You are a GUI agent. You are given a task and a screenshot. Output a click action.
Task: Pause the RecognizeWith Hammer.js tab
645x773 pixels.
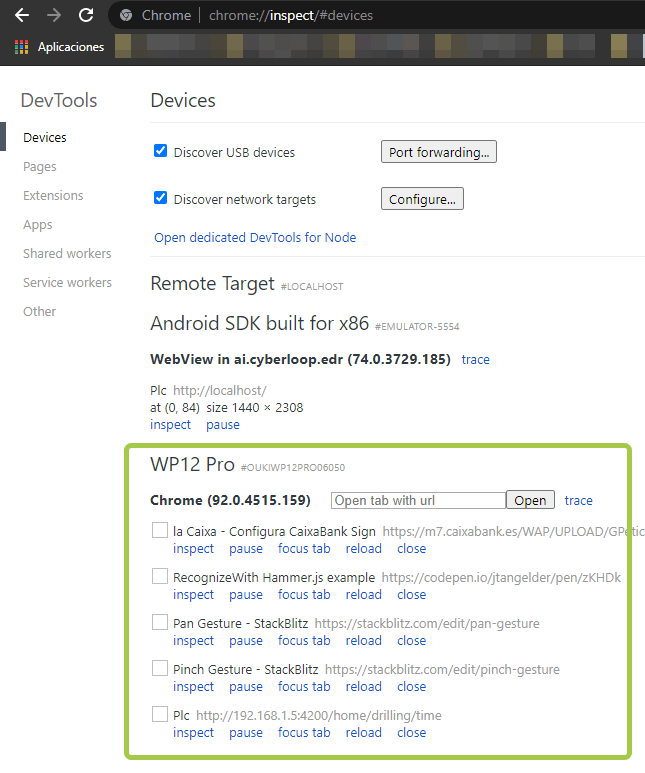pos(246,595)
